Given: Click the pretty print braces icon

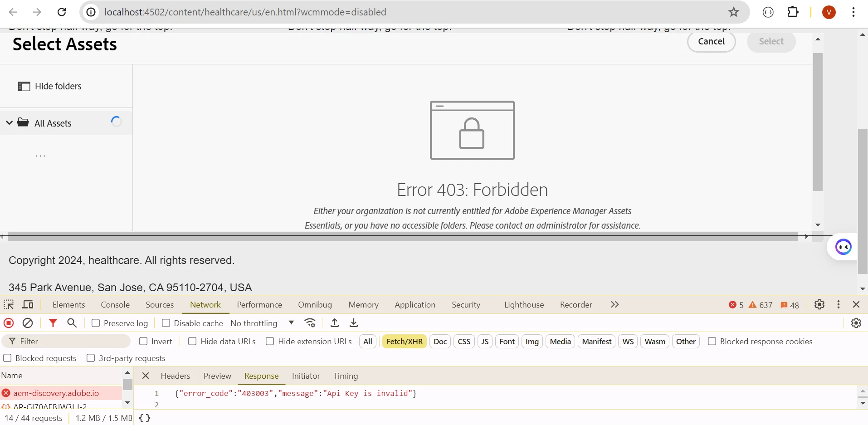Looking at the screenshot, I should coord(145,418).
